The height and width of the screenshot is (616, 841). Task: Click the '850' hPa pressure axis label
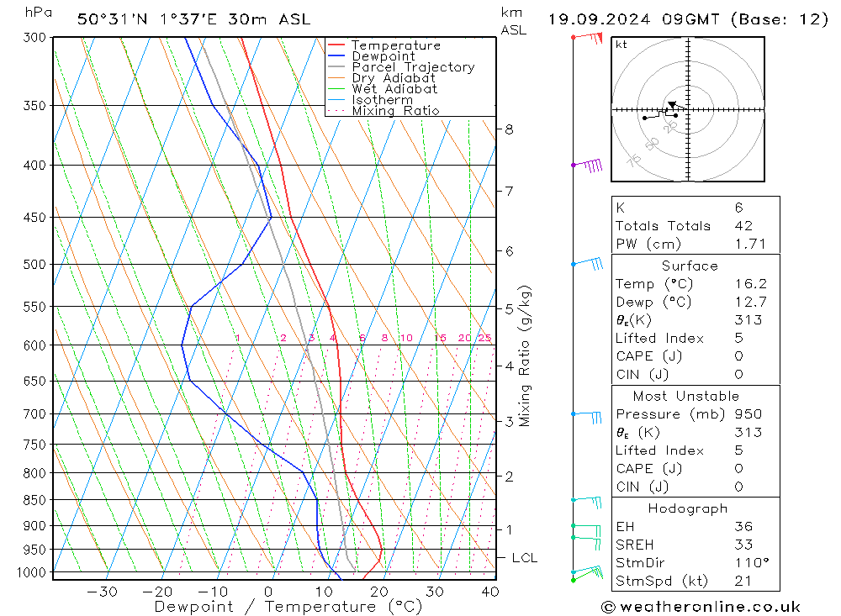click(x=34, y=500)
